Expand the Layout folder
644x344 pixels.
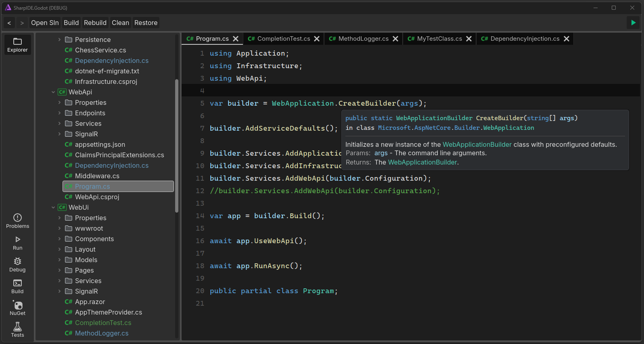59,249
